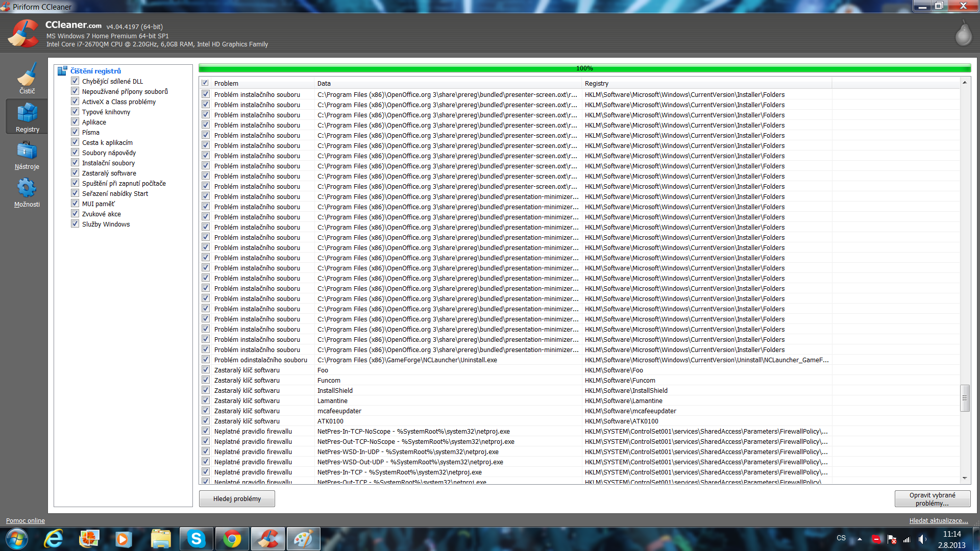Launch Internet Explorer from taskbar
The image size is (980, 551).
click(54, 539)
